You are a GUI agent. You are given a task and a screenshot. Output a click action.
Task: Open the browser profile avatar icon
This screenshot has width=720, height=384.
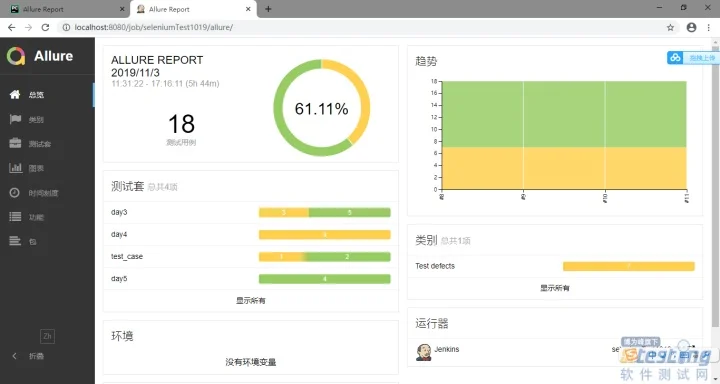point(692,28)
